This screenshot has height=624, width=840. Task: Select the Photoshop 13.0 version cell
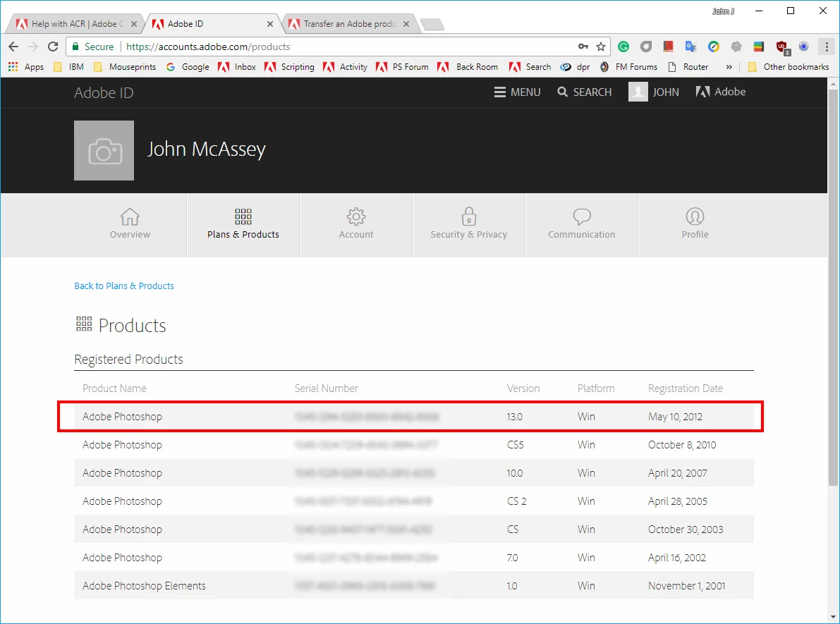pos(514,417)
